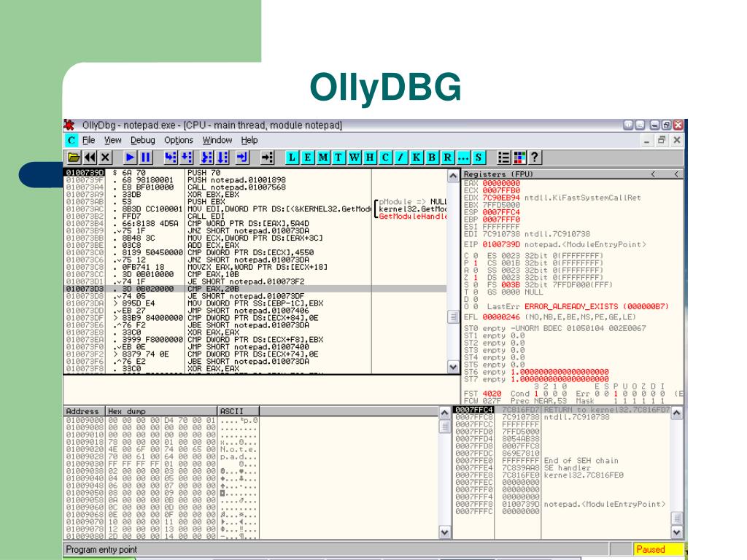Open the View menu
The width and height of the screenshot is (747, 560).
point(112,140)
